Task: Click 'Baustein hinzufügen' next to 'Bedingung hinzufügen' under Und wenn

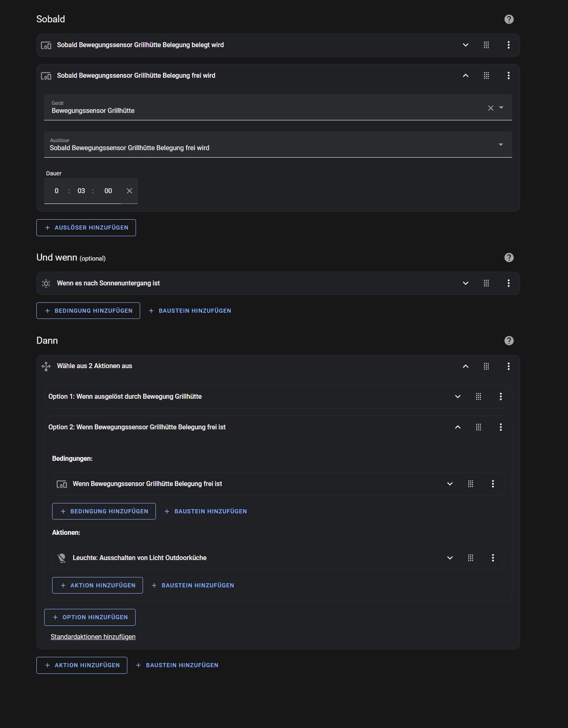Action: coord(190,311)
